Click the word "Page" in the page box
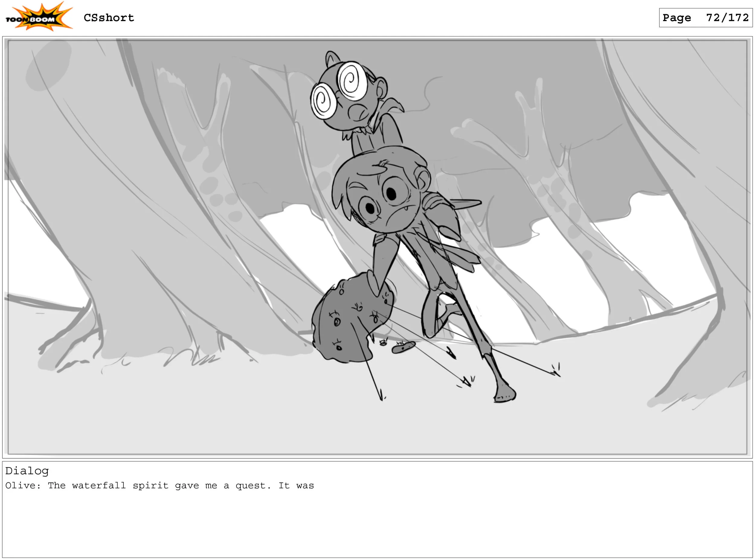Image resolution: width=755 pixels, height=560 pixels. click(676, 18)
